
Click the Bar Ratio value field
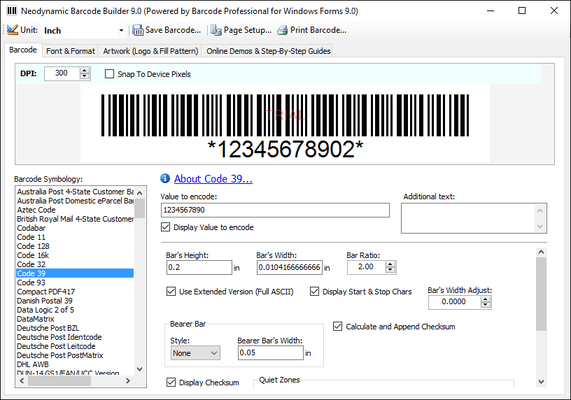(x=366, y=267)
